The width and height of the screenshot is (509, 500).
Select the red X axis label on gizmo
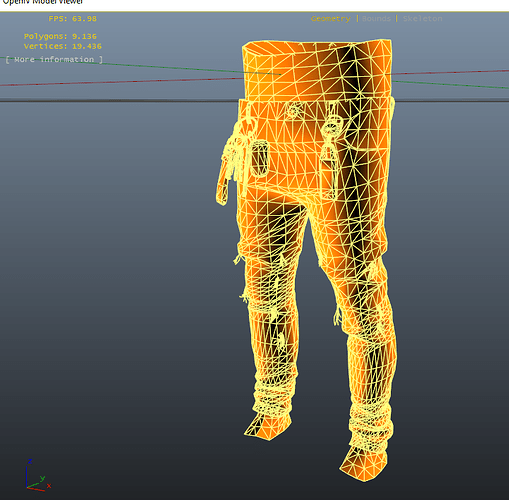pyautogui.click(x=49, y=486)
